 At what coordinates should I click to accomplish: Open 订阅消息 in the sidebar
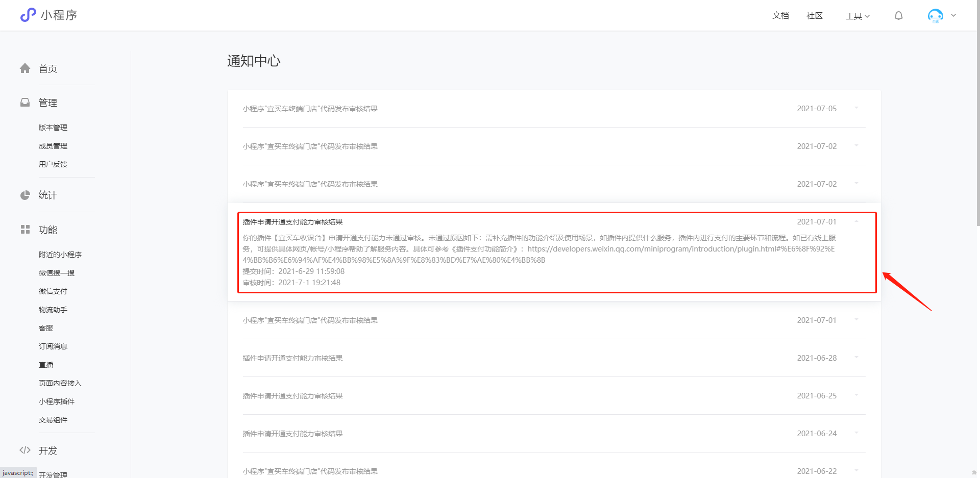pyautogui.click(x=53, y=346)
